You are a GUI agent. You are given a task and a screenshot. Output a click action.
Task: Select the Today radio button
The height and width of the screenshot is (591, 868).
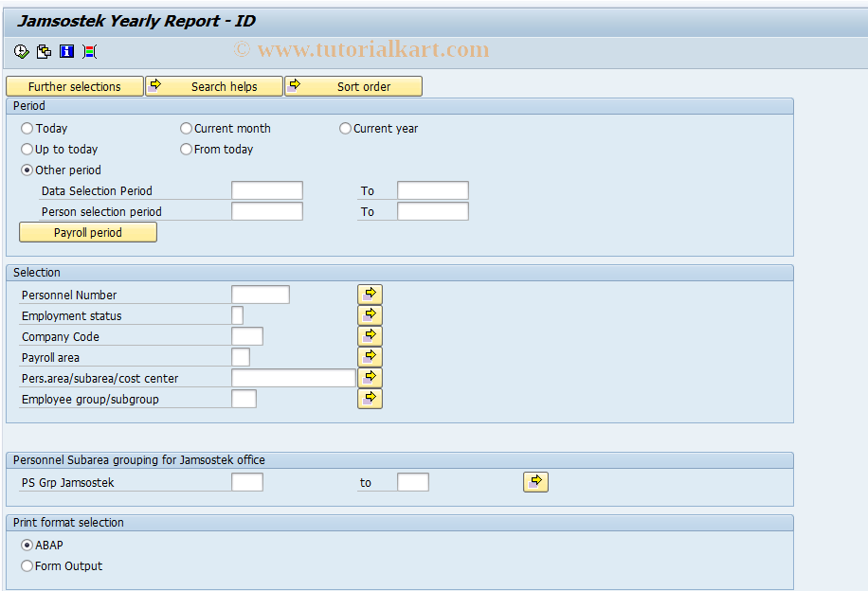(27, 129)
